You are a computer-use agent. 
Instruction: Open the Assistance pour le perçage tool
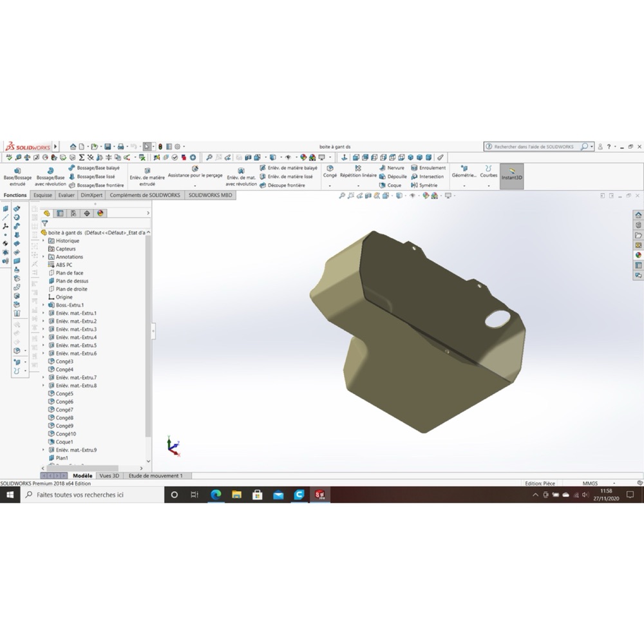click(x=195, y=172)
